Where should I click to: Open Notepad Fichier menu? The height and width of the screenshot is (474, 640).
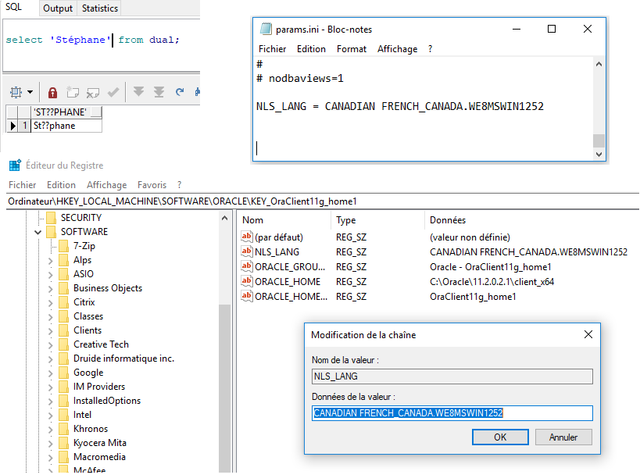point(272,49)
